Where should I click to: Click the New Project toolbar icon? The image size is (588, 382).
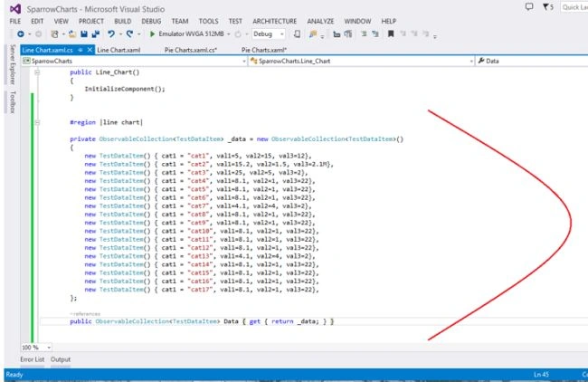click(55, 34)
